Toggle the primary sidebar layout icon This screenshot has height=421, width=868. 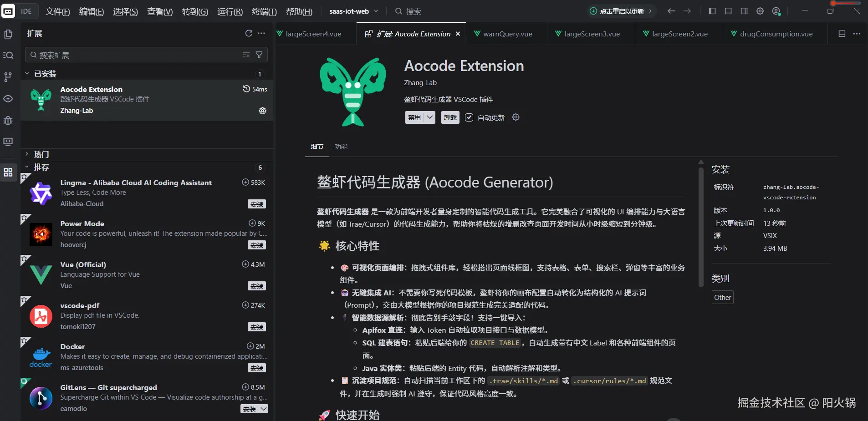pos(712,11)
